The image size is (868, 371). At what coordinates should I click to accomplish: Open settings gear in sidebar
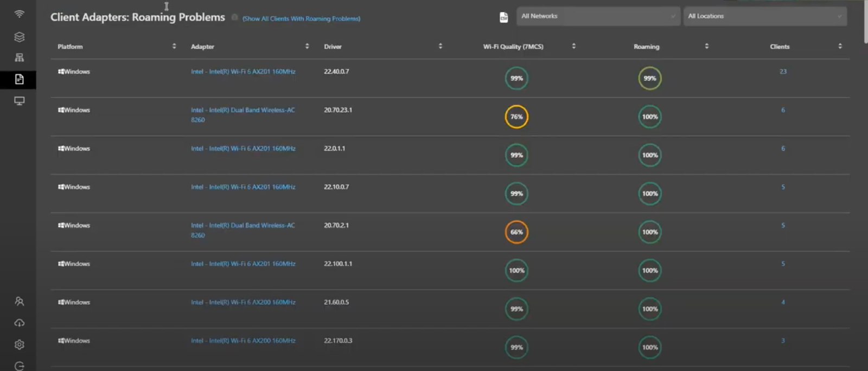20,344
